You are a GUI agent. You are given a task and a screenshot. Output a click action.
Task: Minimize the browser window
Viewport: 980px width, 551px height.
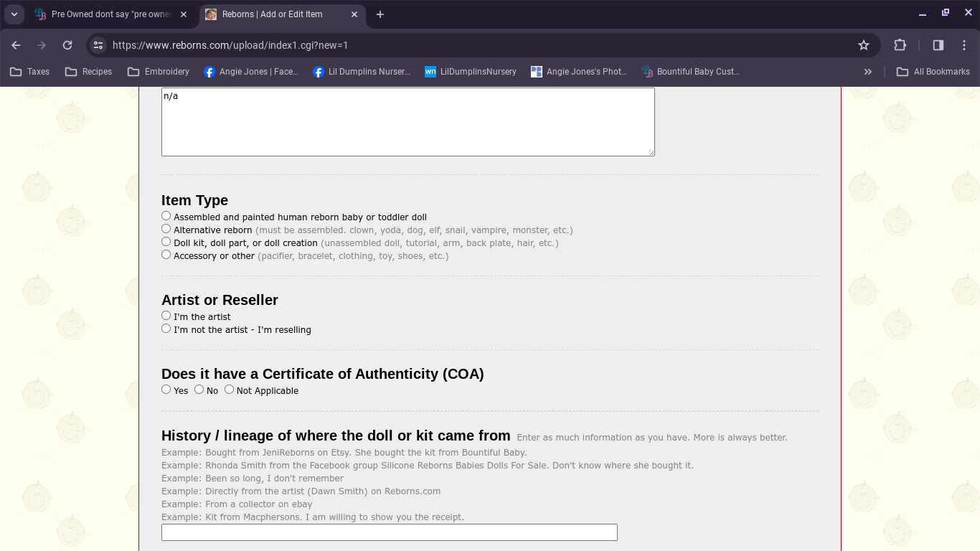923,14
